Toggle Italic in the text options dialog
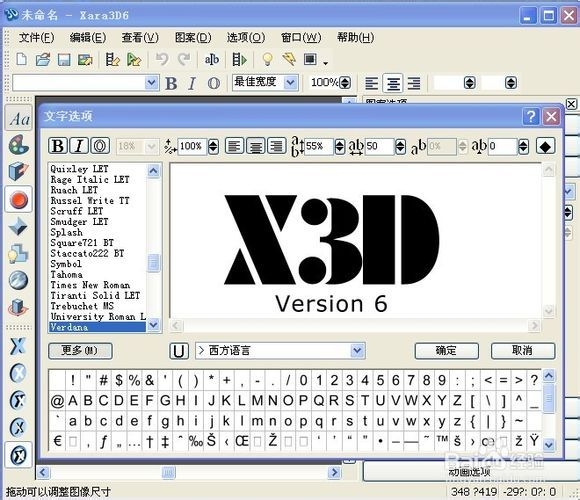Screen dimensions: 580x500 coord(79,146)
